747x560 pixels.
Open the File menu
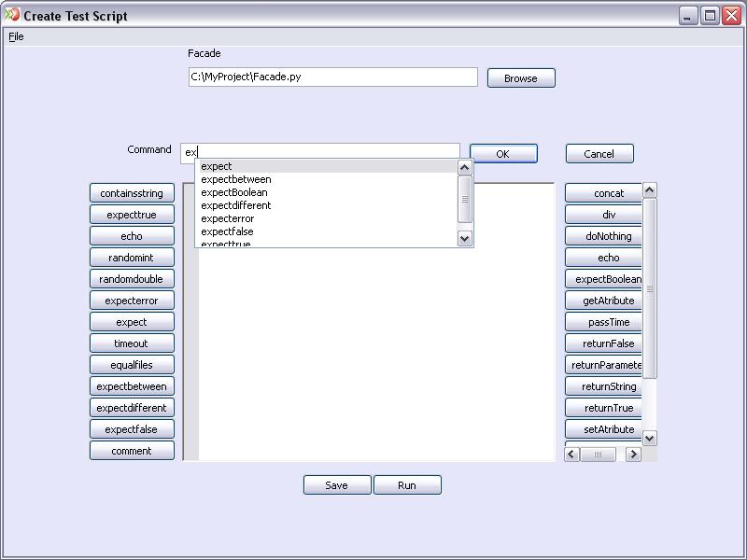pos(16,36)
